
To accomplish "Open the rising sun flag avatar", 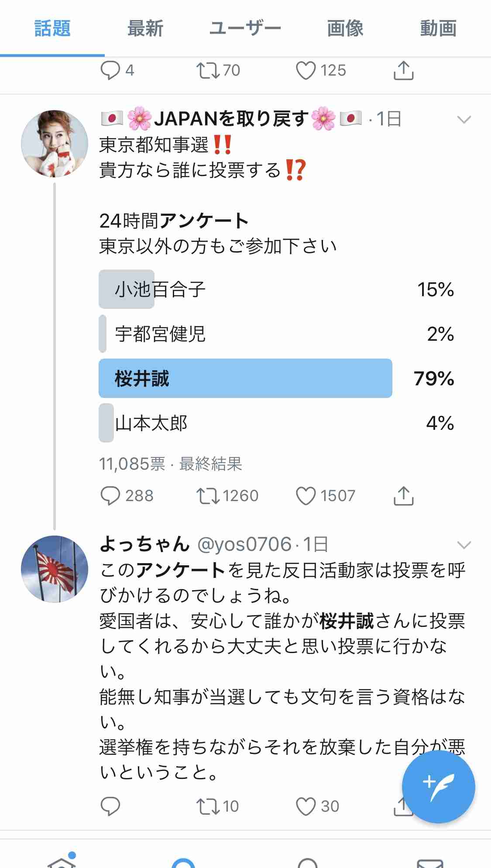I will [55, 569].
